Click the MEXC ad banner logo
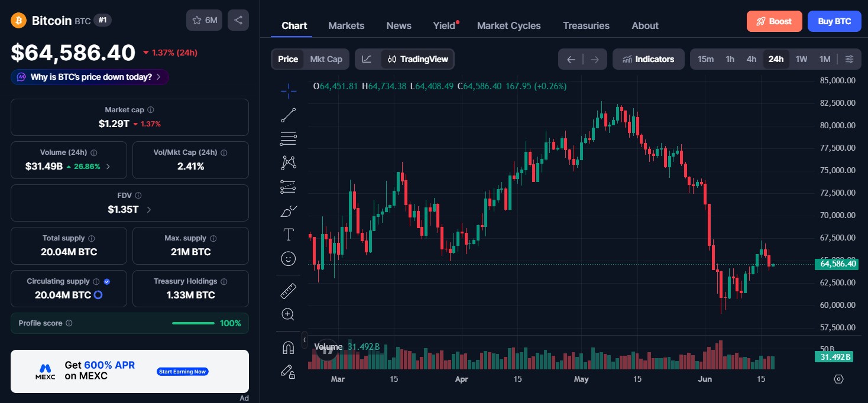Screen dimensions: 868x403 [45, 372]
